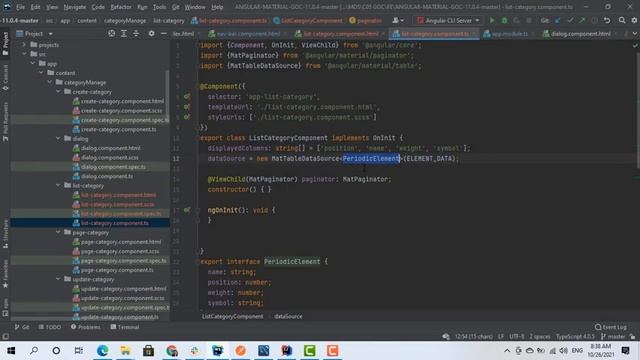
Task: Open Windows Start menu
Action: (x=11, y=351)
